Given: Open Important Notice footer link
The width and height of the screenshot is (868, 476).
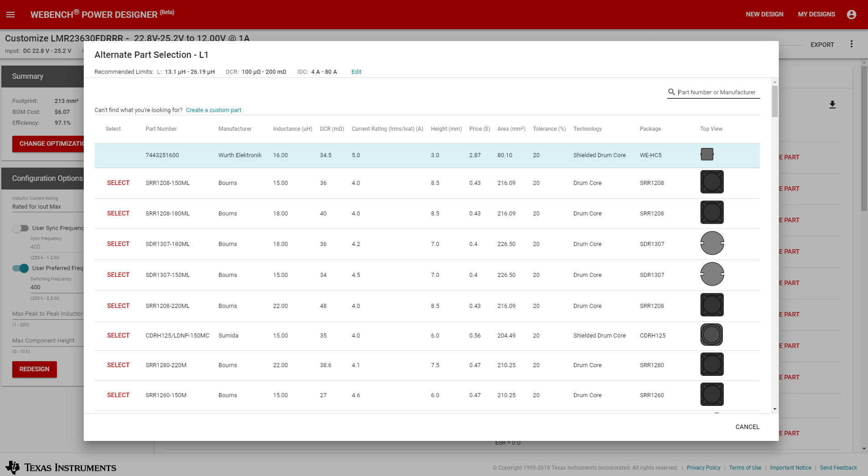Looking at the screenshot, I should 791,468.
